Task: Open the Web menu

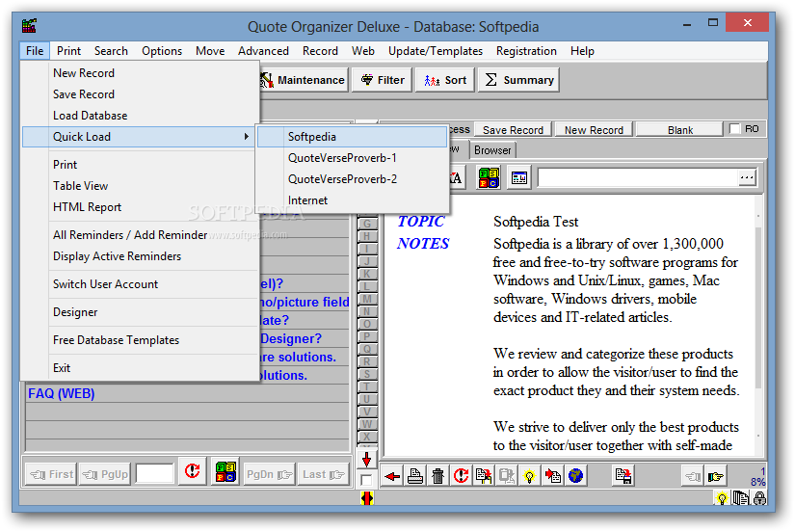Action: click(363, 51)
